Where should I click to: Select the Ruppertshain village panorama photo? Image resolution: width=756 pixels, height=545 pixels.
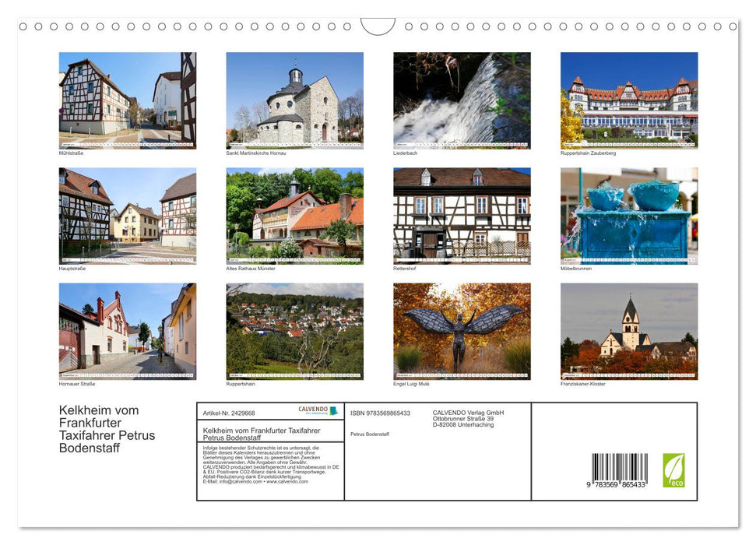(x=294, y=332)
